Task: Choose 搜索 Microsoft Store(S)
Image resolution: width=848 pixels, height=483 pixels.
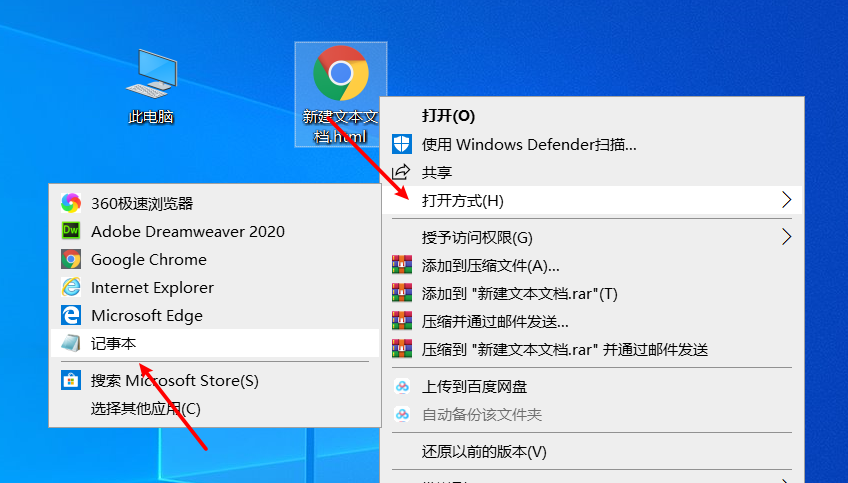Action: pyautogui.click(x=215, y=380)
